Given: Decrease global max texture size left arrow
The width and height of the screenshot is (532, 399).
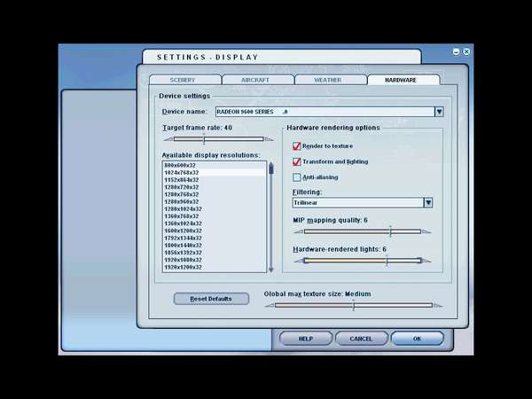Looking at the screenshot, I should pos(270,306).
